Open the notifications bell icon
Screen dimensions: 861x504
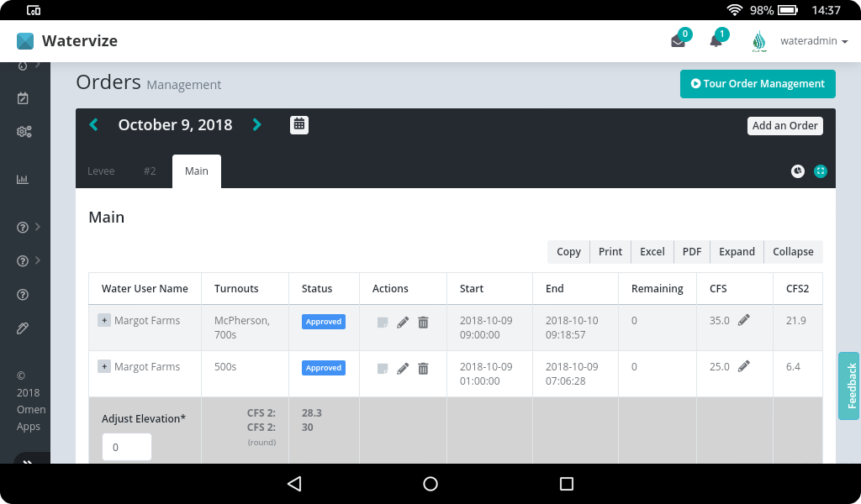(x=716, y=41)
